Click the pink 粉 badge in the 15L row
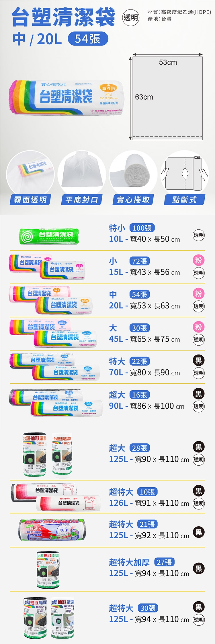The width and height of the screenshot is (215, 644). coord(198,260)
